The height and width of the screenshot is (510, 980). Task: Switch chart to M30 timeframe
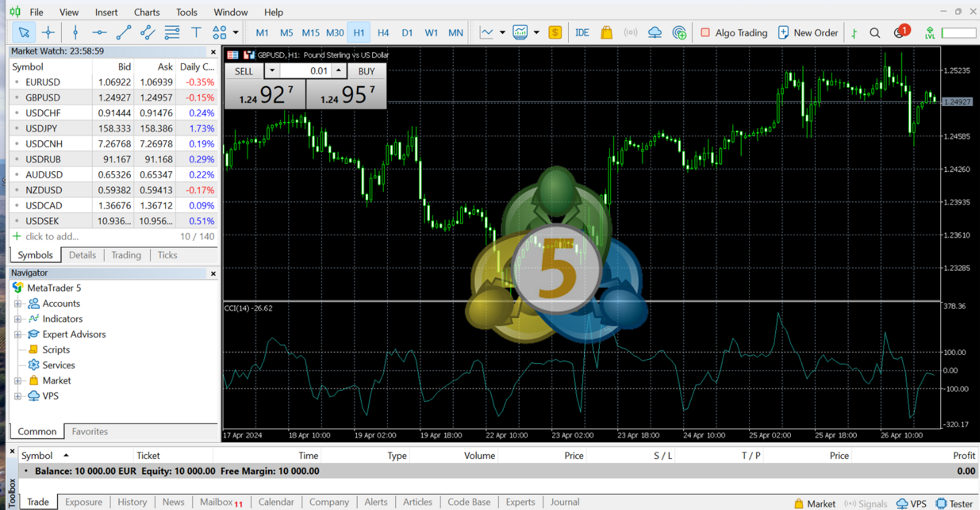(335, 32)
